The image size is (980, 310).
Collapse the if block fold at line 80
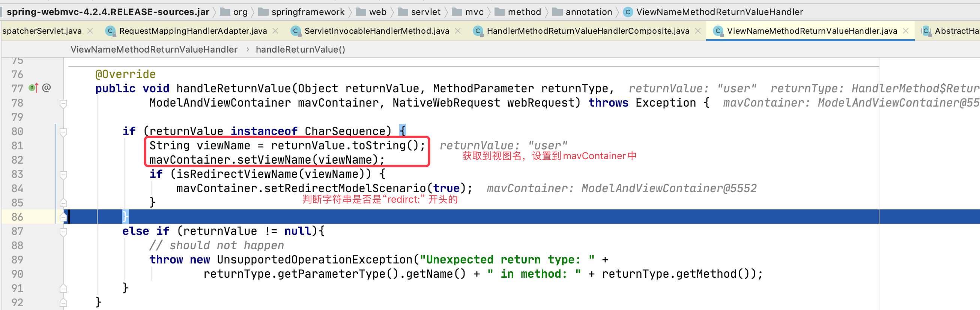[63, 132]
